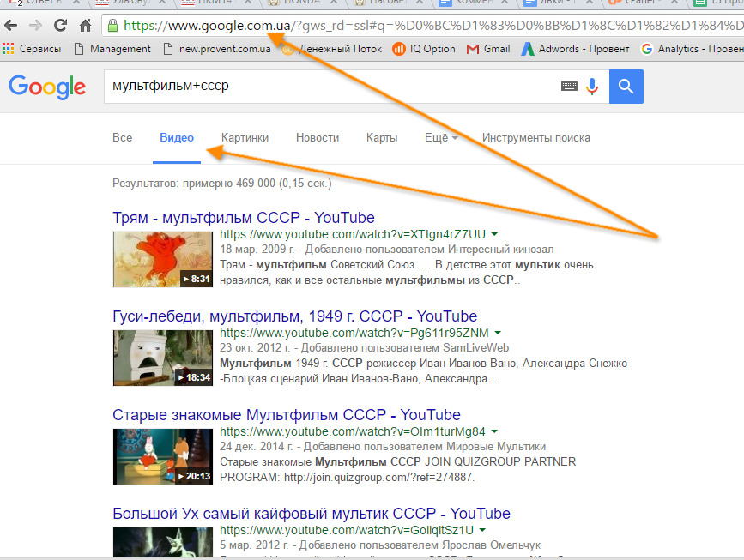744x560 pixels.
Task: Open the on-screen keyboard icon in search box
Action: [569, 87]
